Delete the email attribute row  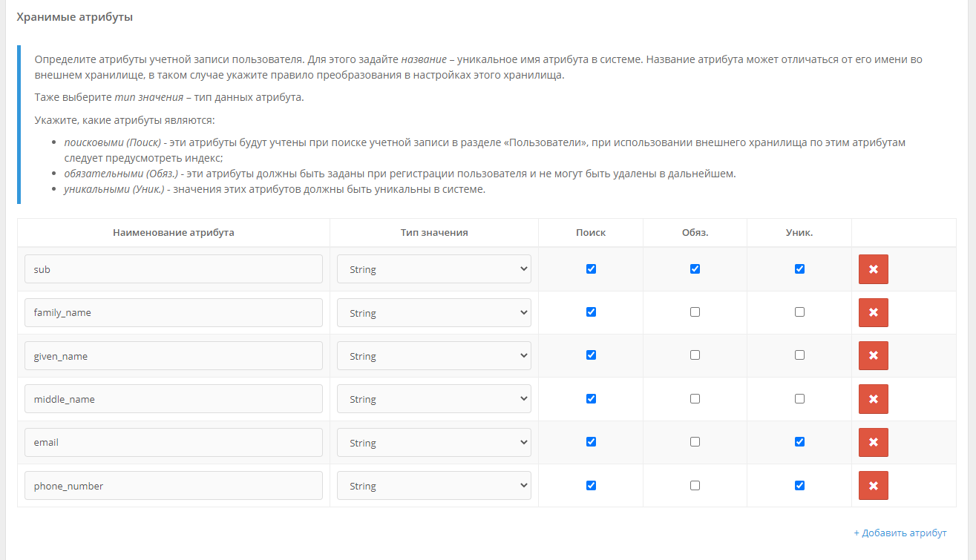click(873, 442)
